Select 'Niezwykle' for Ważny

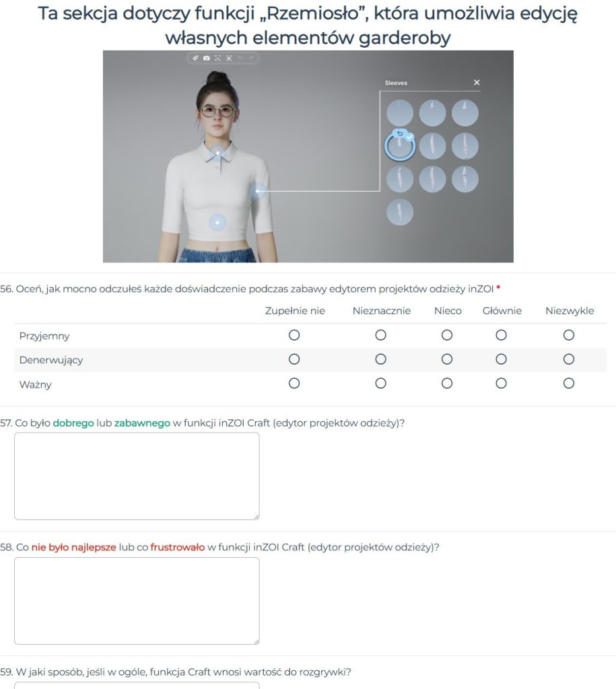pyautogui.click(x=569, y=384)
